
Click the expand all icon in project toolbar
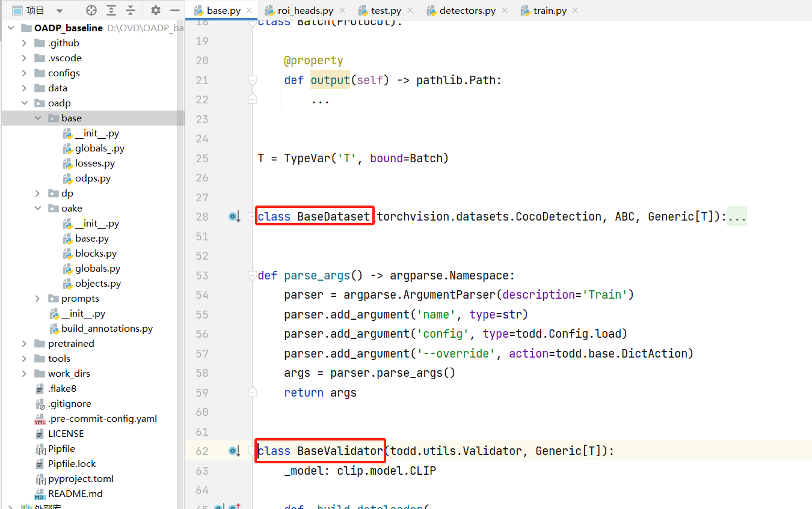click(111, 10)
